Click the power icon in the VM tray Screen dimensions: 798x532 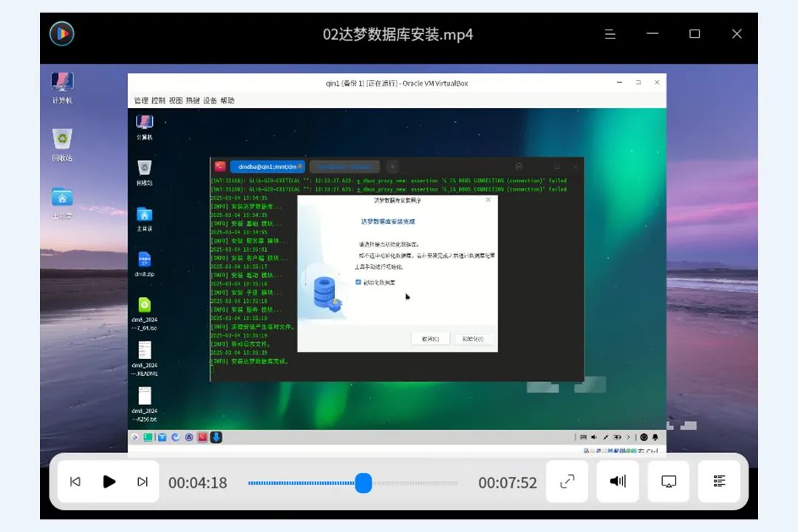(x=644, y=437)
